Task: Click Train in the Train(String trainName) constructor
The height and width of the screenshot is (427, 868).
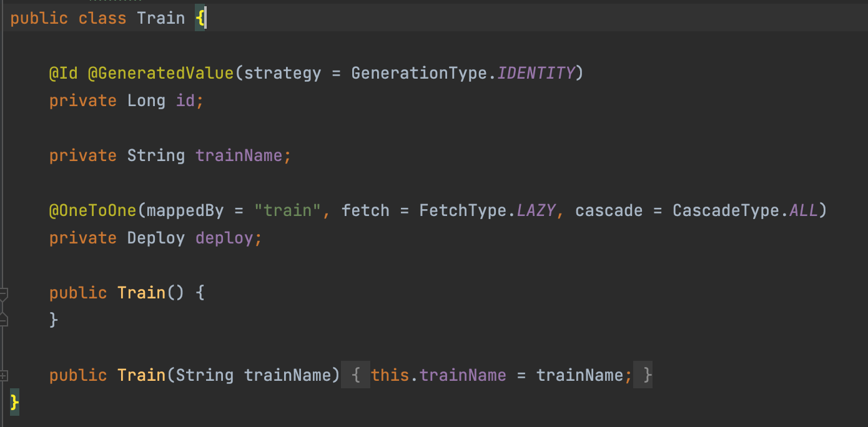Action: (141, 375)
